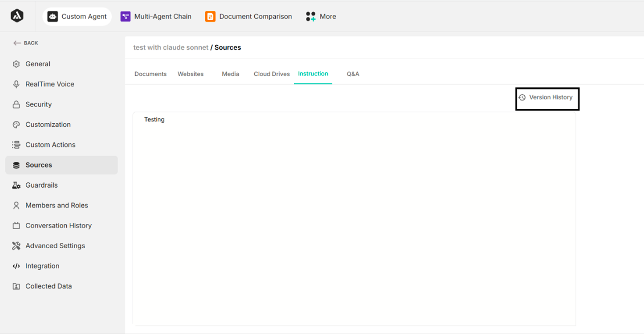Click the Document Comparison orange icon
Viewport: 644px width, 334px height.
coord(210,17)
